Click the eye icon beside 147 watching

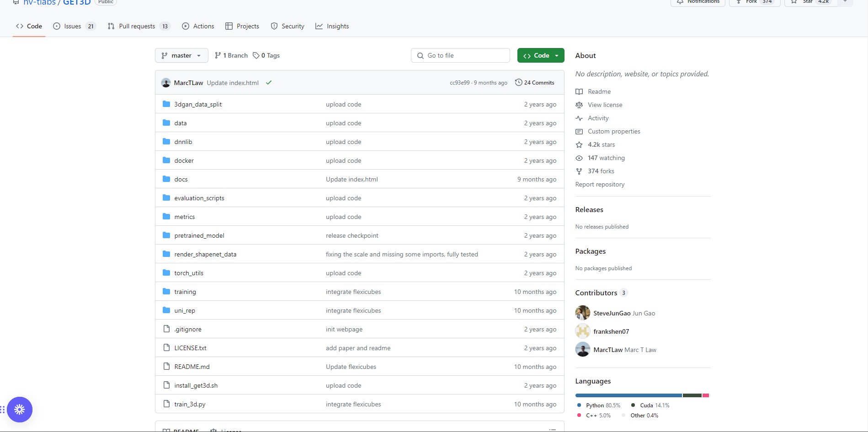579,158
